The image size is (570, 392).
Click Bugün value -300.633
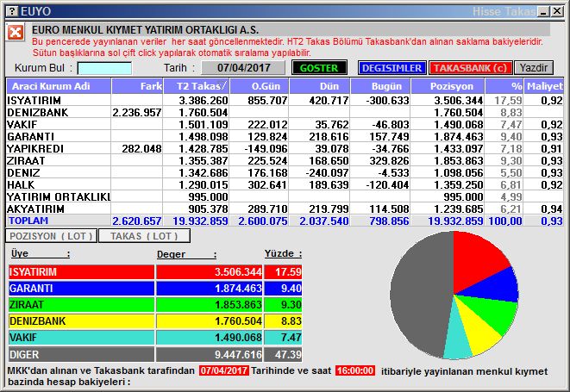[x=387, y=100]
